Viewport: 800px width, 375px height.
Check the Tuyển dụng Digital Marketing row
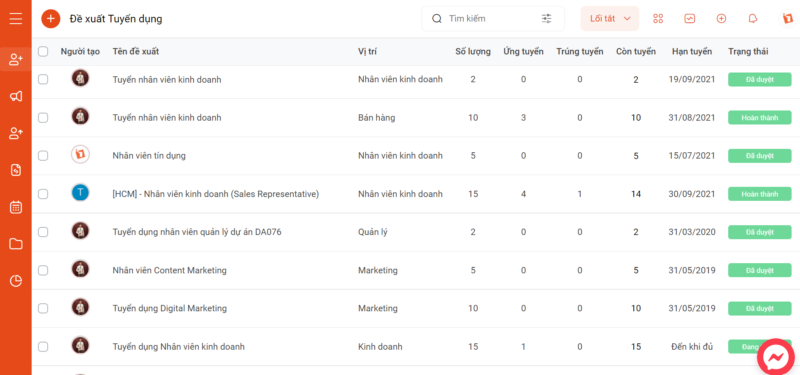tap(43, 309)
